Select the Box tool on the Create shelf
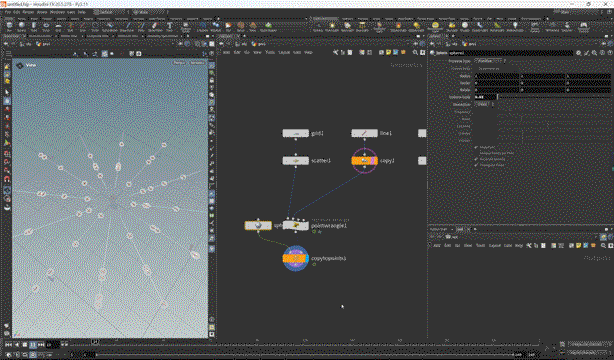The width and height of the screenshot is (614, 360). click(x=9, y=27)
